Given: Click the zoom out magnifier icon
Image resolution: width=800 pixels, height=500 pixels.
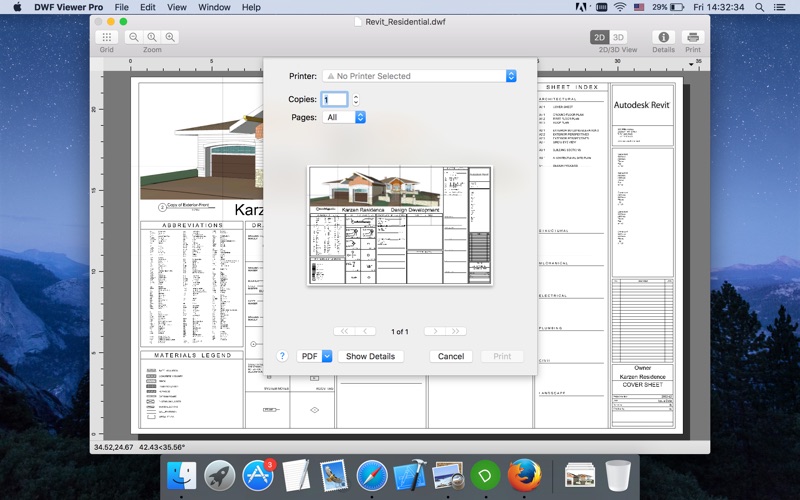Looking at the screenshot, I should click(x=134, y=37).
